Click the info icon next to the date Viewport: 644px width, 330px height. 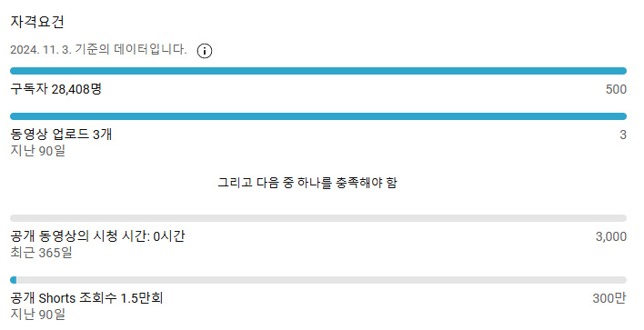205,51
